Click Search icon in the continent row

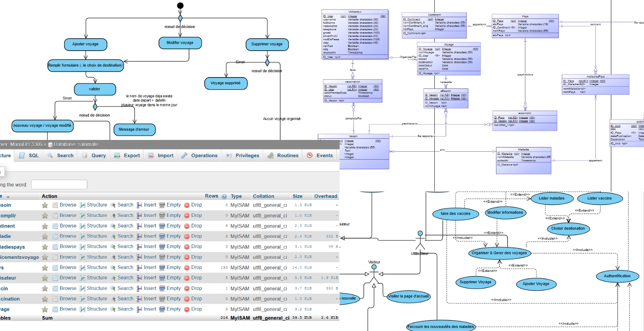(113, 226)
